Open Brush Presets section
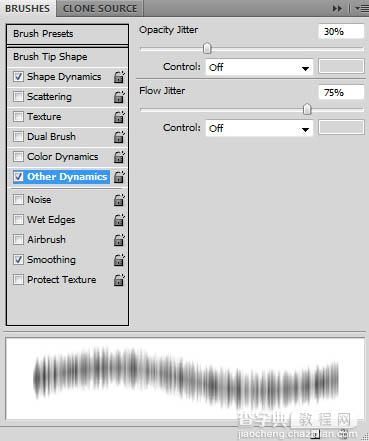 coord(67,34)
